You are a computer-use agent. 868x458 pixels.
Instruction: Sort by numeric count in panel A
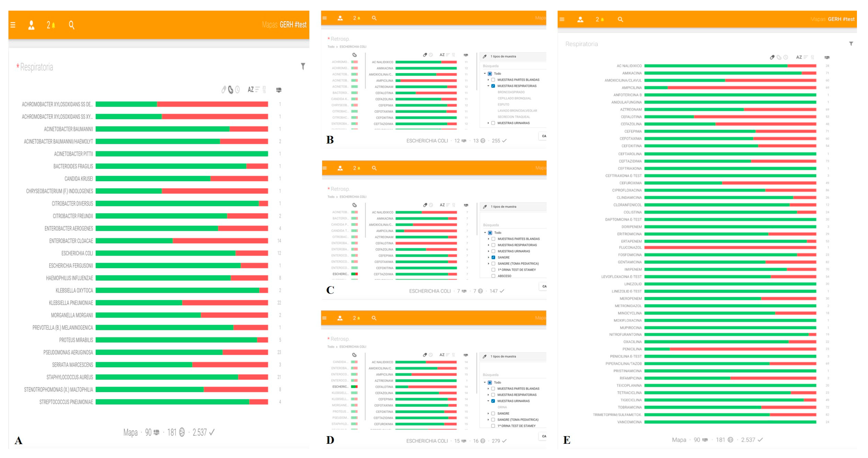(264, 90)
